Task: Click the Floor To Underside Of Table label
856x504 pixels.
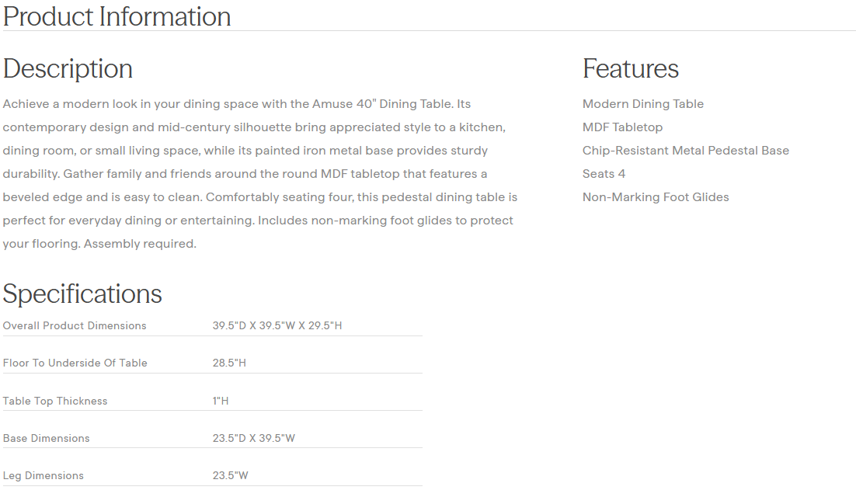Action: [75, 363]
